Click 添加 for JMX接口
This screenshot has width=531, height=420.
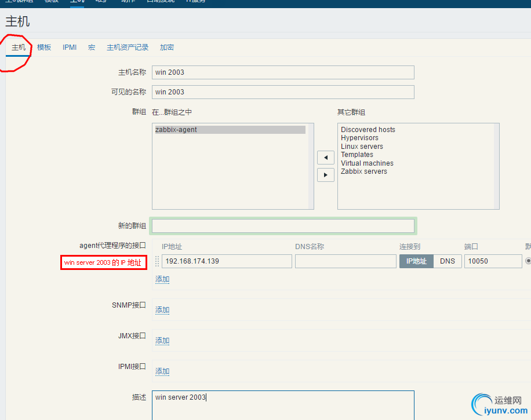click(162, 341)
